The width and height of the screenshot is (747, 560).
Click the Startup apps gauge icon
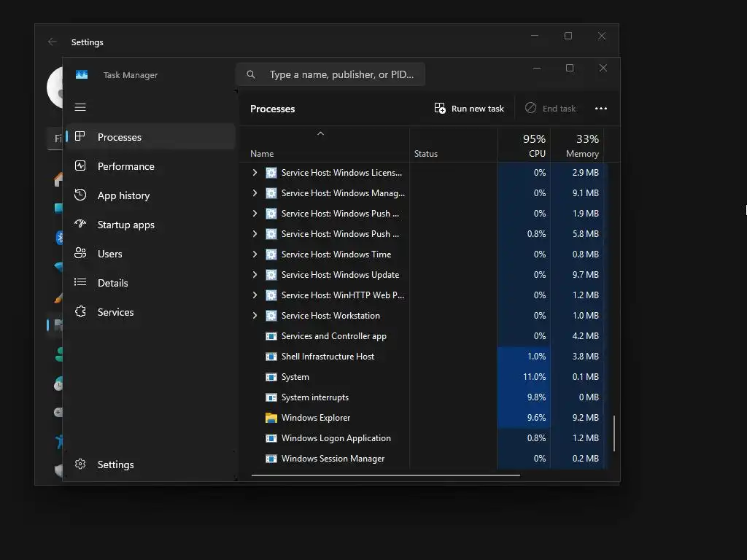point(80,224)
